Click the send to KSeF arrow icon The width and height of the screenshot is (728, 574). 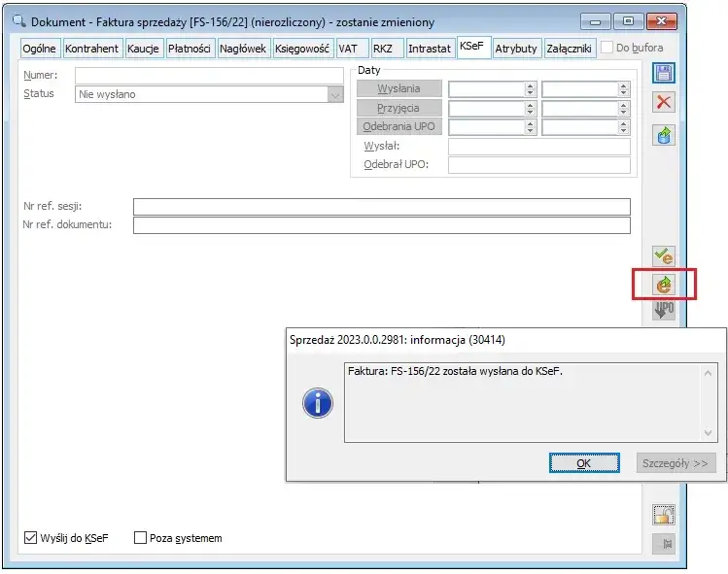pos(664,285)
